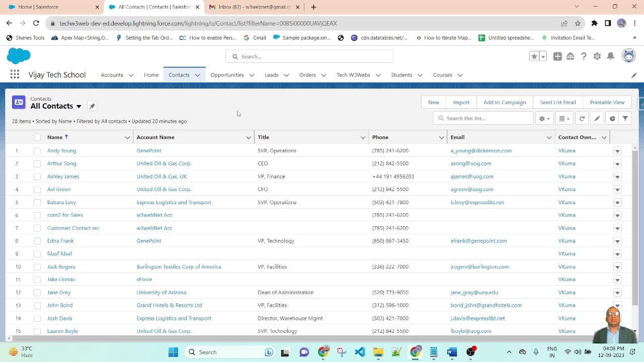
Task: Go back in the browser
Action: tap(9, 23)
